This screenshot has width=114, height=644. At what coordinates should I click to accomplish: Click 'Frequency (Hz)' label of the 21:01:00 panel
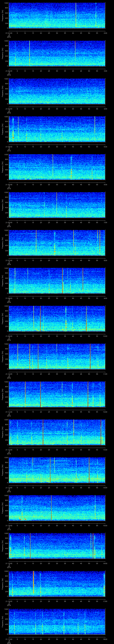[x=3, y=16]
